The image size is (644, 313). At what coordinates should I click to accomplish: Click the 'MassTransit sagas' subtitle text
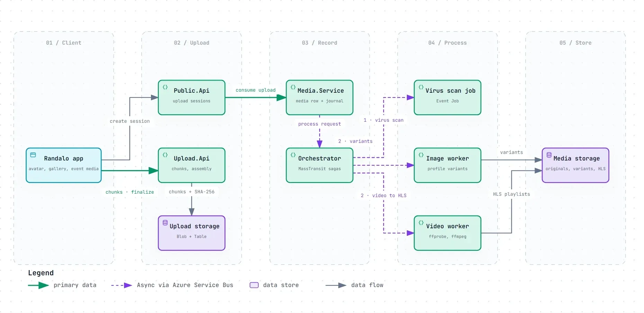tap(320, 169)
